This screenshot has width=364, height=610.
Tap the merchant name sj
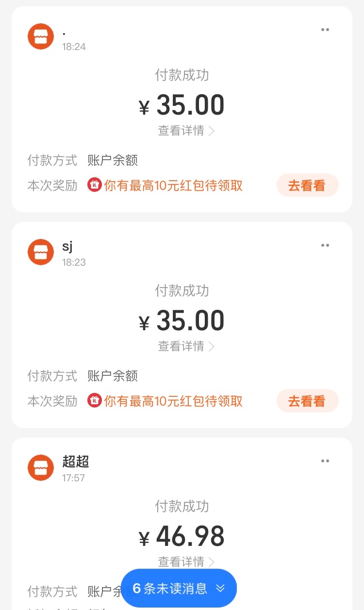(67, 246)
